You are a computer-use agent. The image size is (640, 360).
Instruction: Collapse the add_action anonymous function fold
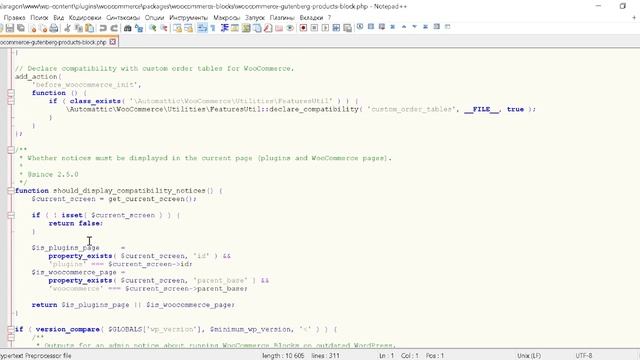[11, 93]
